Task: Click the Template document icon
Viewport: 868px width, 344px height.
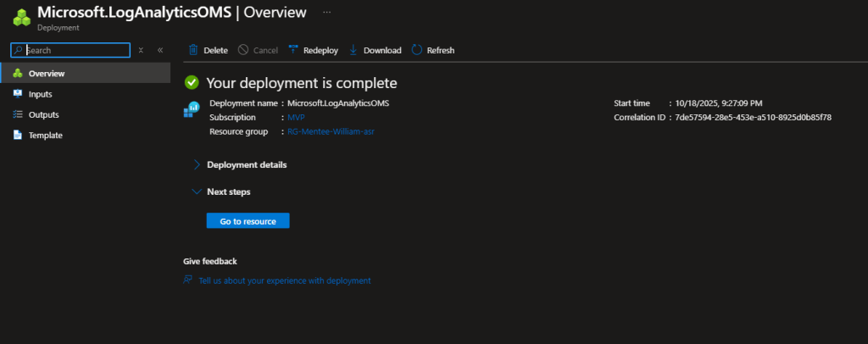Action: point(17,135)
